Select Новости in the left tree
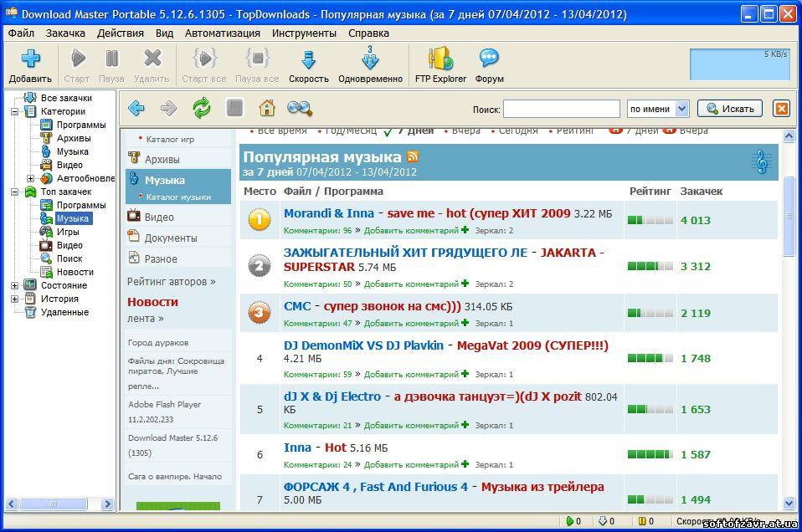Viewport: 802px width, 532px height. 75,272
